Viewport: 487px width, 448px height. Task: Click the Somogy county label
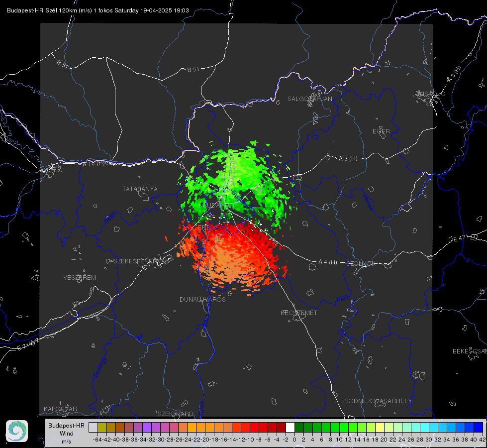[99, 367]
